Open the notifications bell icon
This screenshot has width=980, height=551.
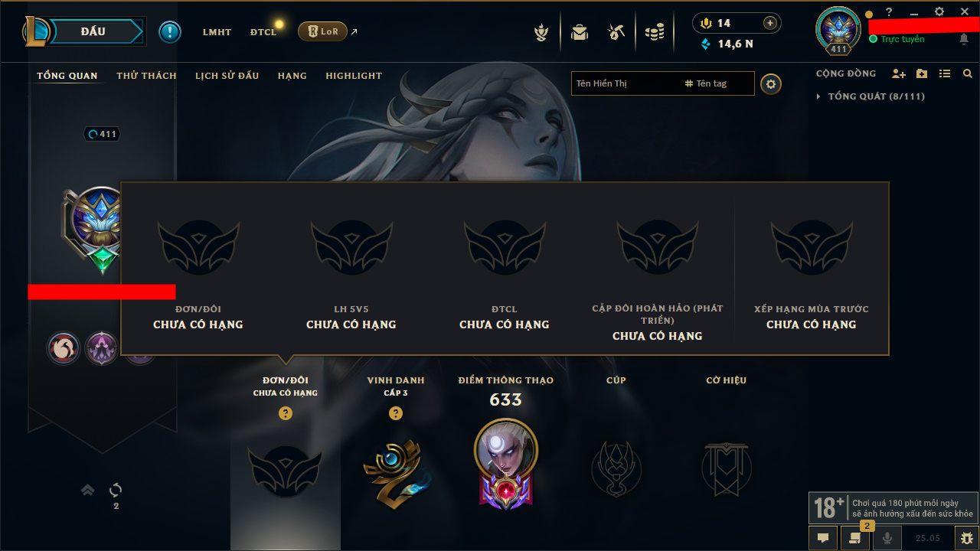pyautogui.click(x=964, y=39)
